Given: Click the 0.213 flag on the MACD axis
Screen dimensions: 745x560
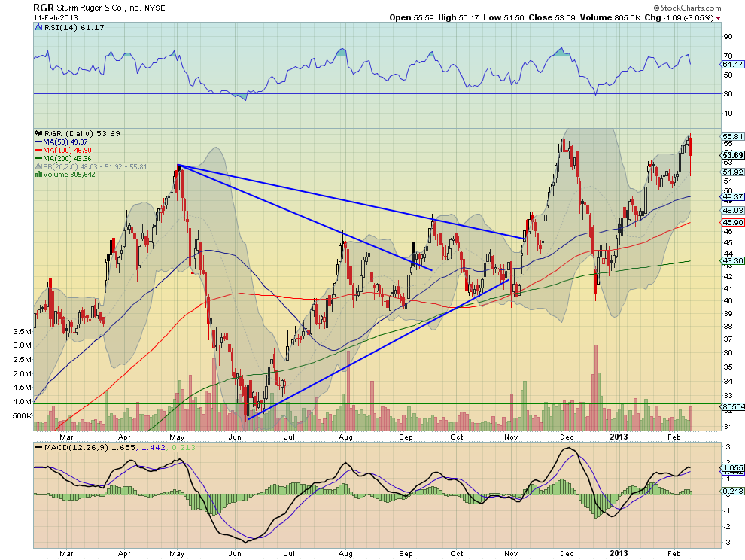Looking at the screenshot, I should [733, 491].
